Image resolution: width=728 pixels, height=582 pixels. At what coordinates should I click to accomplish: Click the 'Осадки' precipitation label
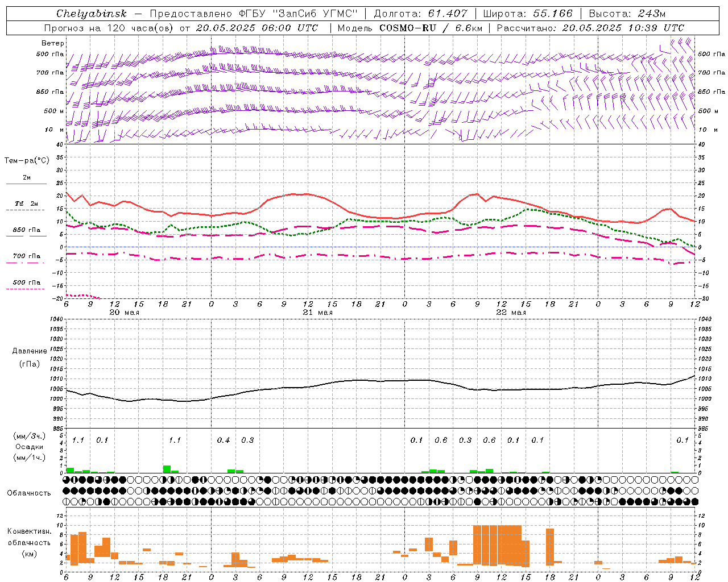click(x=29, y=447)
